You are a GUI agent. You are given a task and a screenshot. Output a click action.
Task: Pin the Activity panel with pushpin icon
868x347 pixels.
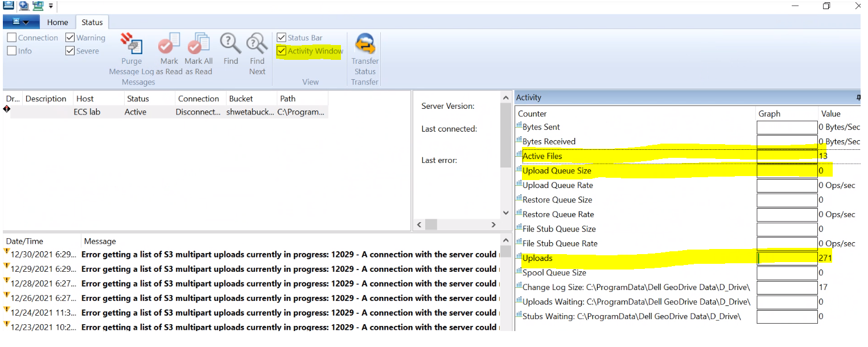pyautogui.click(x=858, y=97)
